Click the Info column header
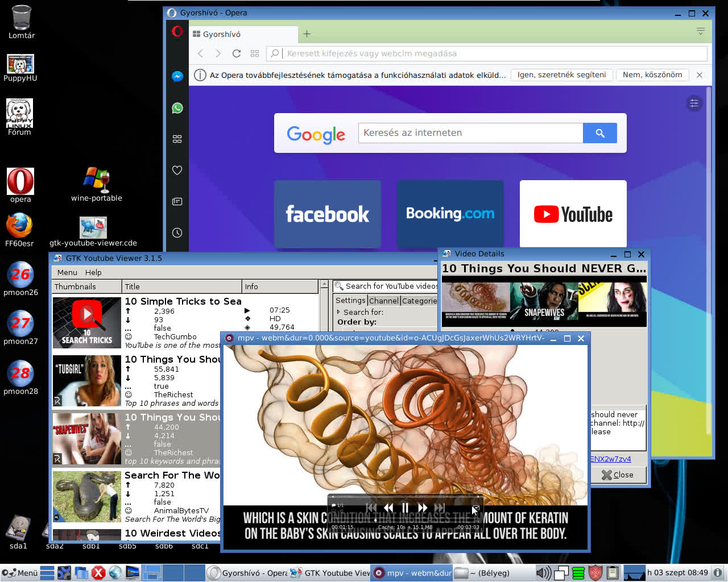The width and height of the screenshot is (728, 582). click(280, 286)
